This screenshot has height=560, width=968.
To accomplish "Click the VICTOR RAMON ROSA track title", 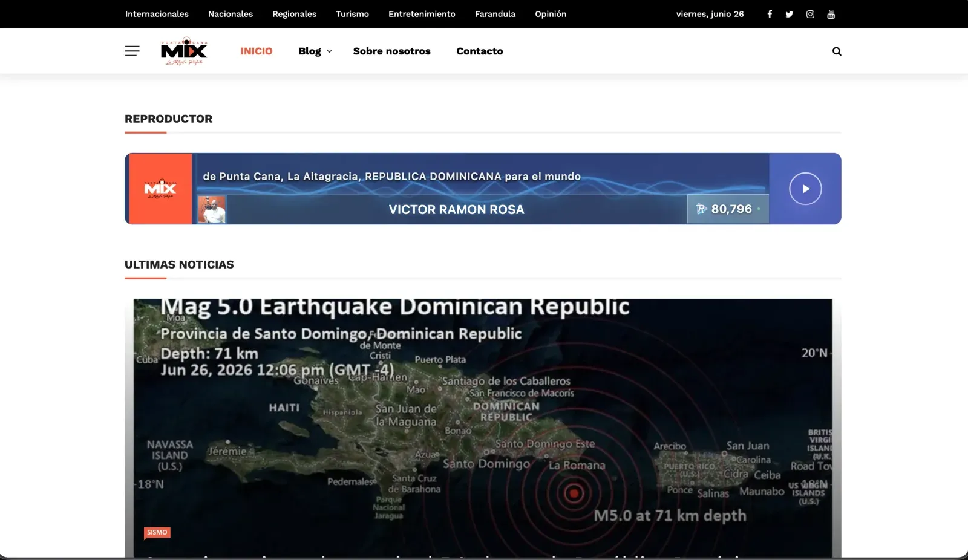I will 456,209.
